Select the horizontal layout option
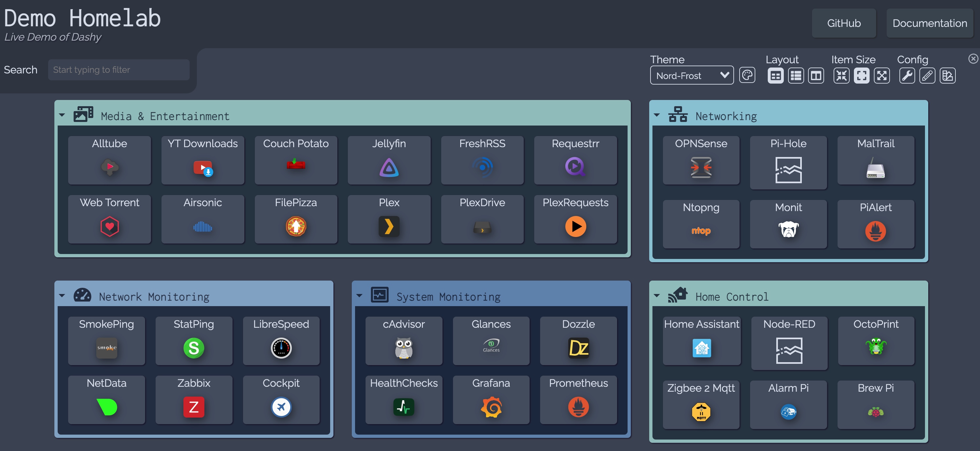 [816, 75]
